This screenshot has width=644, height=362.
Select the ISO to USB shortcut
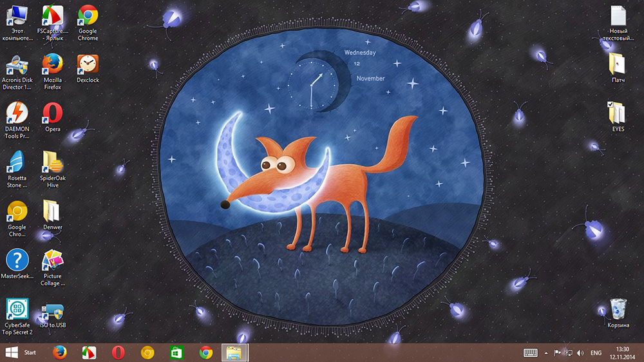(x=53, y=315)
